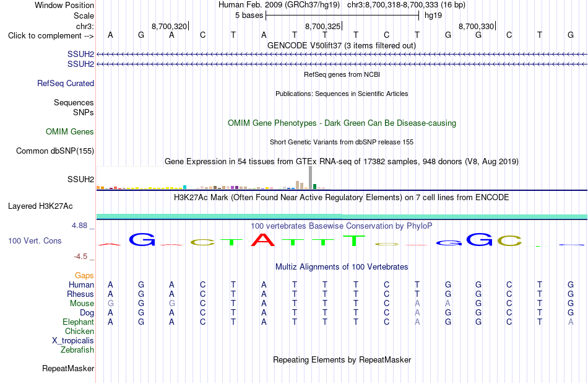
Task: Click 'Short Genetic Variants from dbSNP release 155'
Action: tap(342, 143)
